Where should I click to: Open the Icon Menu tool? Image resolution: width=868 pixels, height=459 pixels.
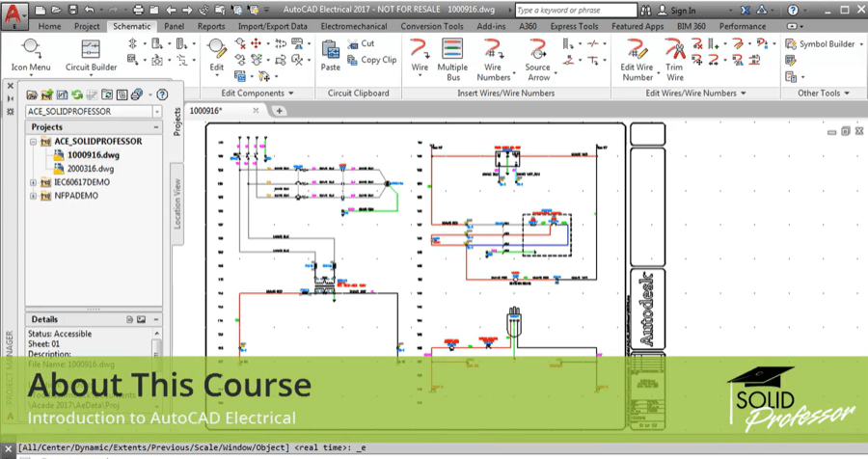click(x=31, y=55)
